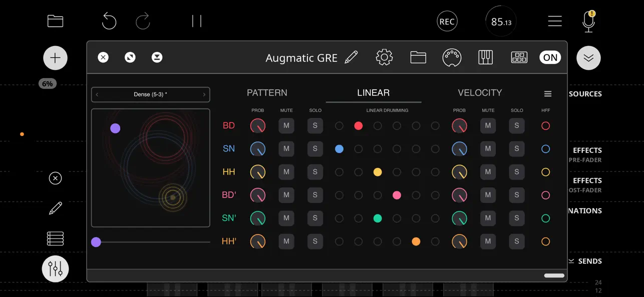Open the Augmatic settings gear
The image size is (644, 297).
[x=384, y=57]
